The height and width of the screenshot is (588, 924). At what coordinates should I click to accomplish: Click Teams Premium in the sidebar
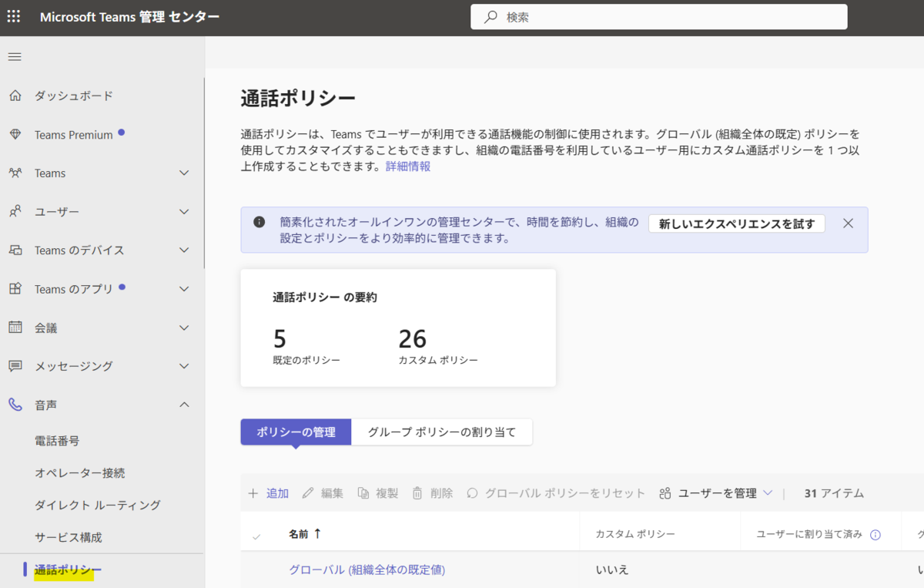pyautogui.click(x=74, y=134)
